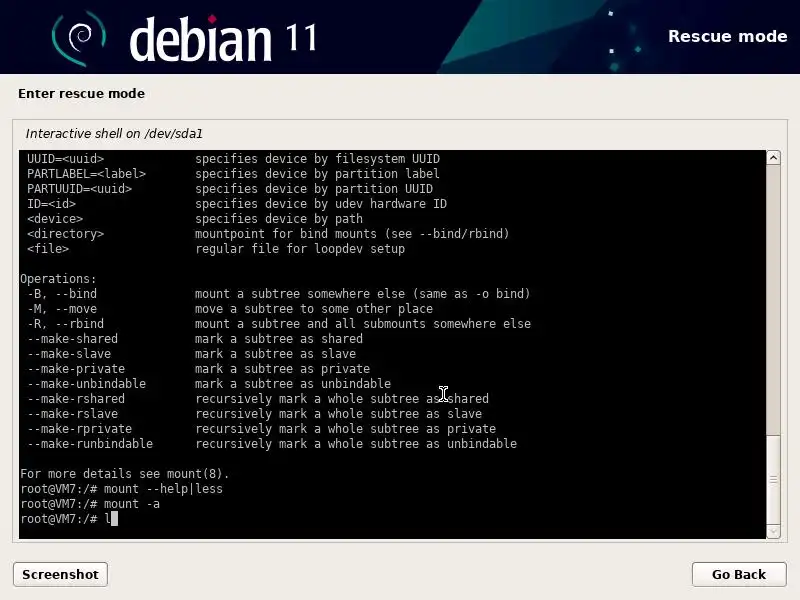The image size is (800, 600).
Task: Click 'move a subtree to some other place'
Action: click(314, 309)
